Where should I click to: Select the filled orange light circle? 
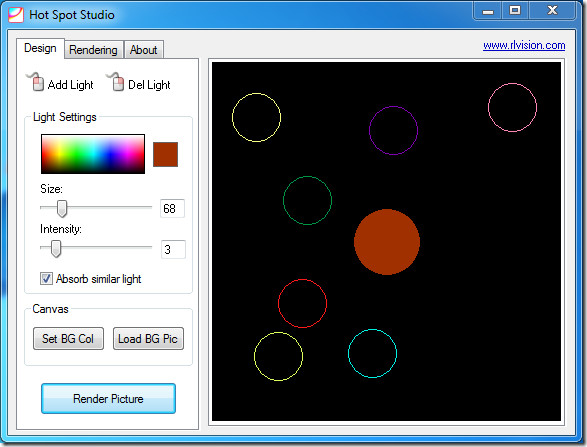point(387,242)
